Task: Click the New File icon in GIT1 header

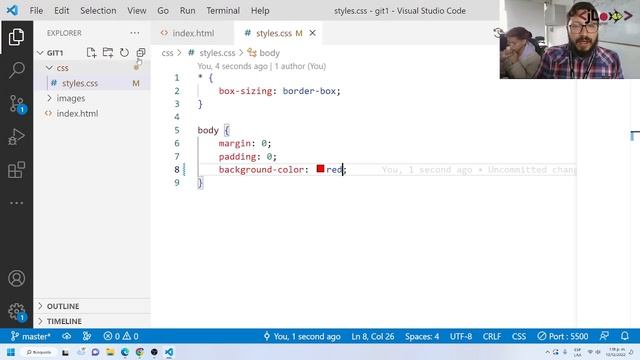Action: tap(91, 53)
